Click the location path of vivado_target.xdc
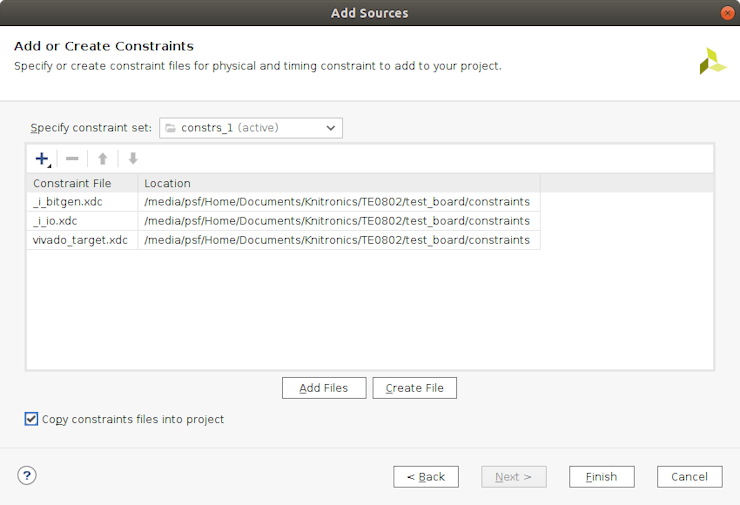The height and width of the screenshot is (505, 740). [337, 240]
